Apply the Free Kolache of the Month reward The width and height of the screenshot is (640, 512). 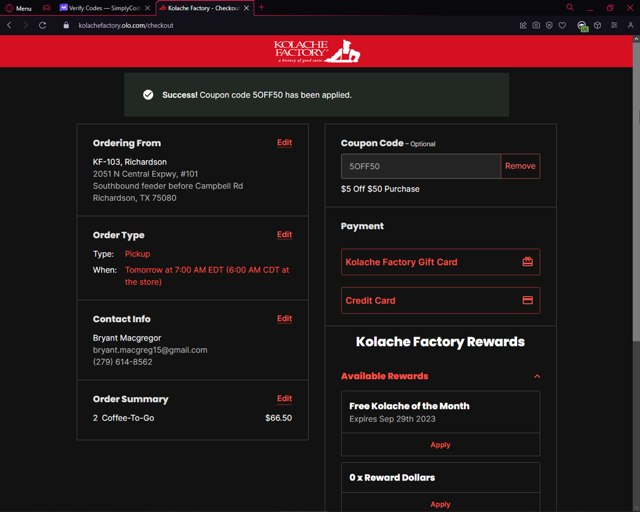(x=440, y=445)
